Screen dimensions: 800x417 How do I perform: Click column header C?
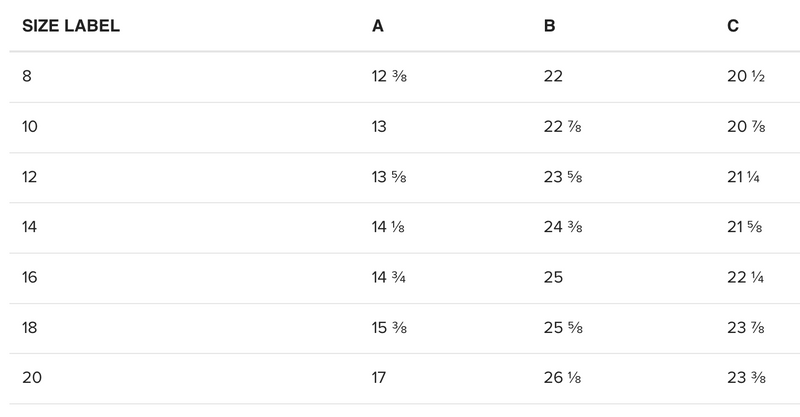733,26
